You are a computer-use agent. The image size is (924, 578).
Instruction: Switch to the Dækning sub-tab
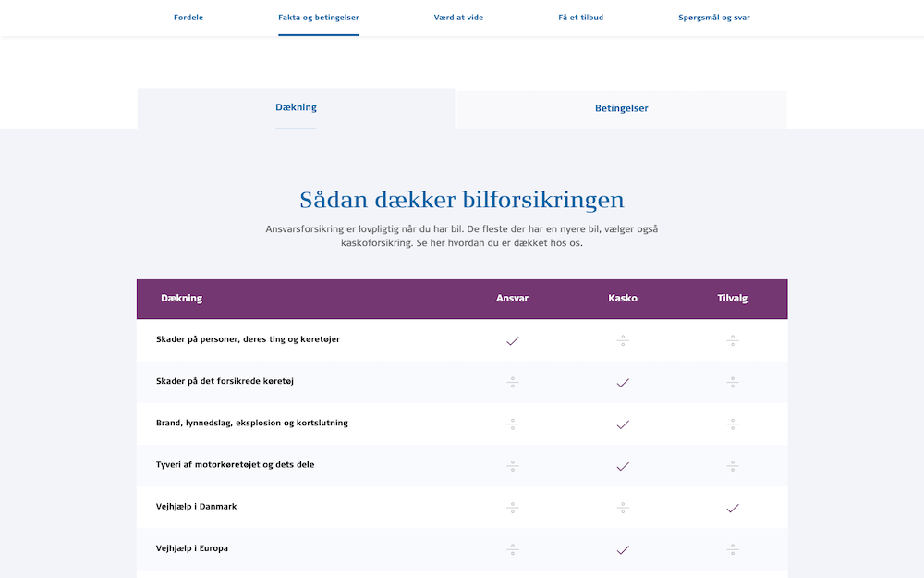point(296,107)
